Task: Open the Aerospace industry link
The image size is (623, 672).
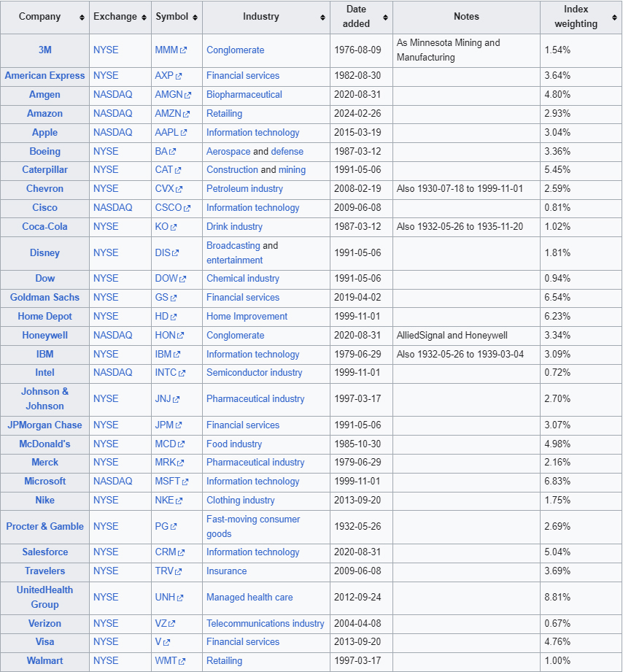Action: pos(228,151)
